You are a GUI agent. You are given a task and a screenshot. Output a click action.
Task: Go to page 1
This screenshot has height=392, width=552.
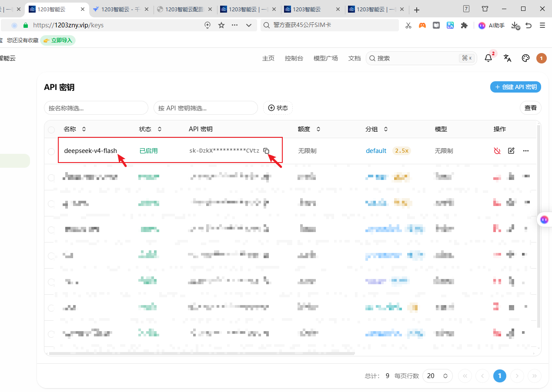point(500,376)
